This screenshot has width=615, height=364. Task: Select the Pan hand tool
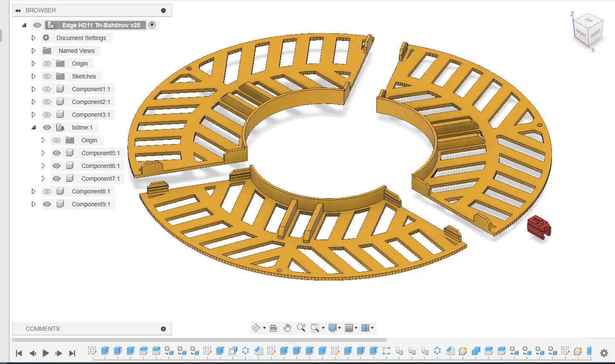coord(287,328)
